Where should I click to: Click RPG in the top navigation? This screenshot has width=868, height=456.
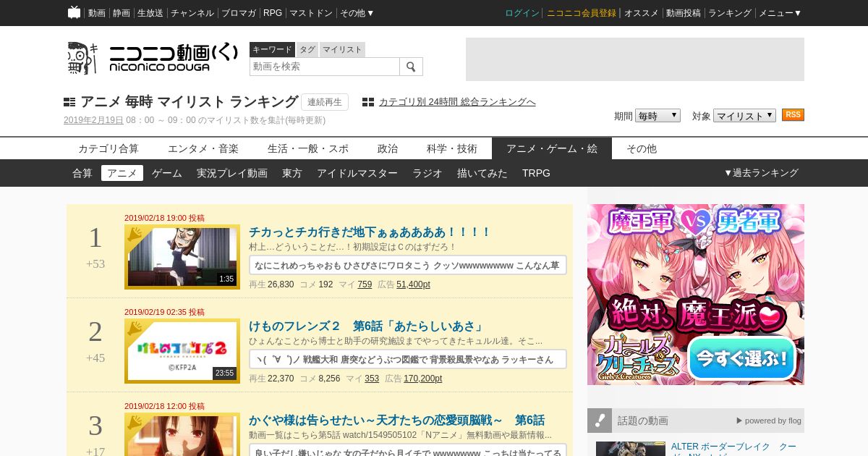(x=273, y=13)
